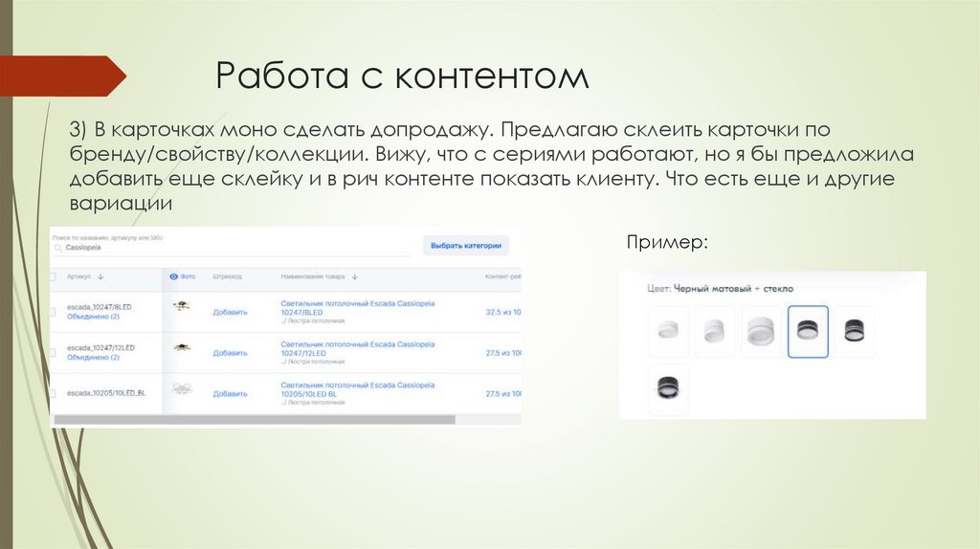
Task: Select the first white lamp variant in the row
Action: pyautogui.click(x=668, y=331)
